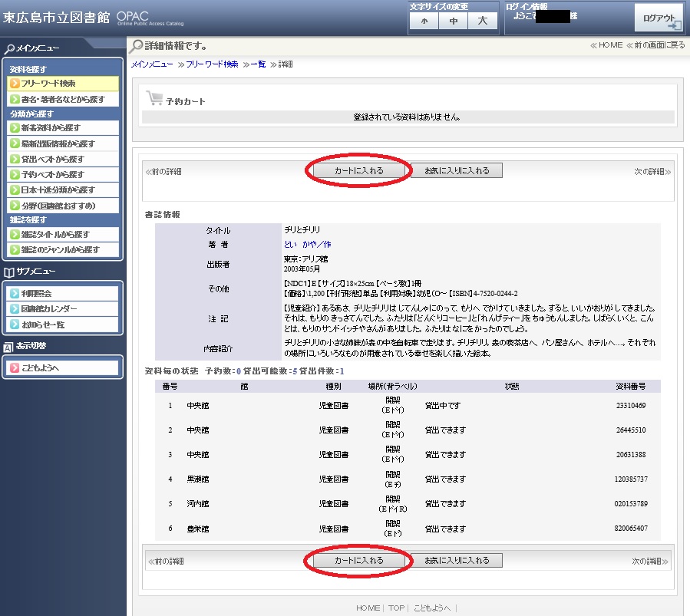Click item number 23310469
The height and width of the screenshot is (616, 690).
(631, 405)
